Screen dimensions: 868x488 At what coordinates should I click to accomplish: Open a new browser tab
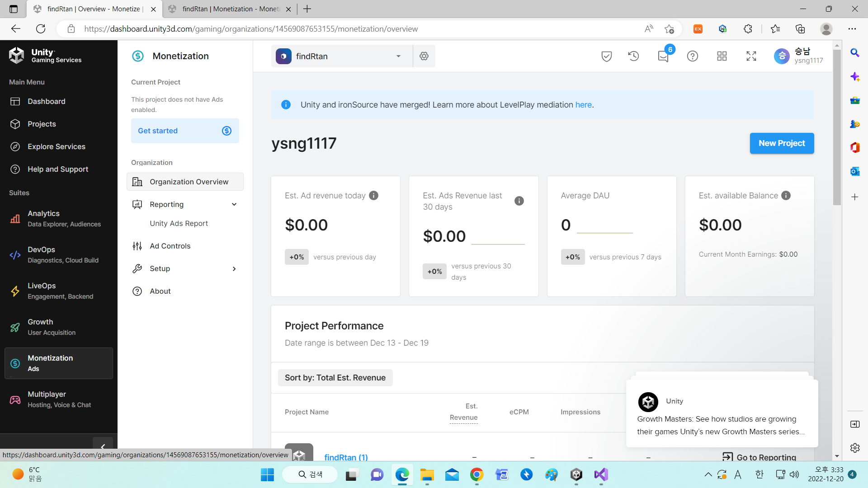click(307, 9)
